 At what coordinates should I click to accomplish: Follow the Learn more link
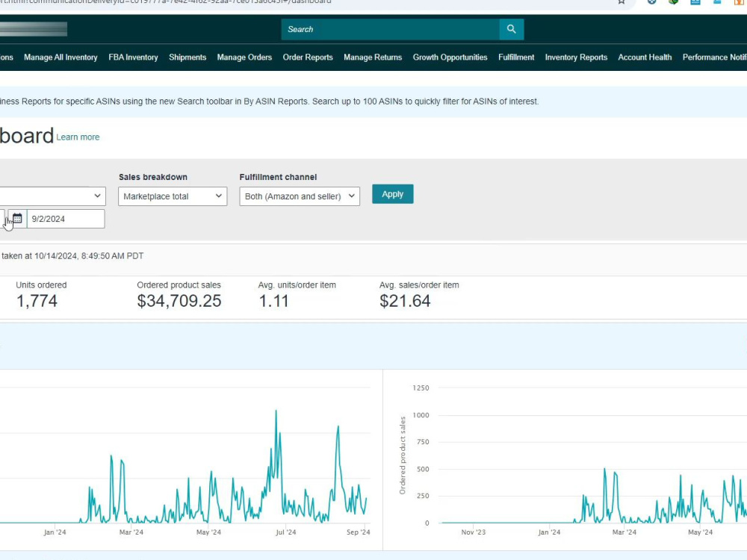(x=78, y=137)
